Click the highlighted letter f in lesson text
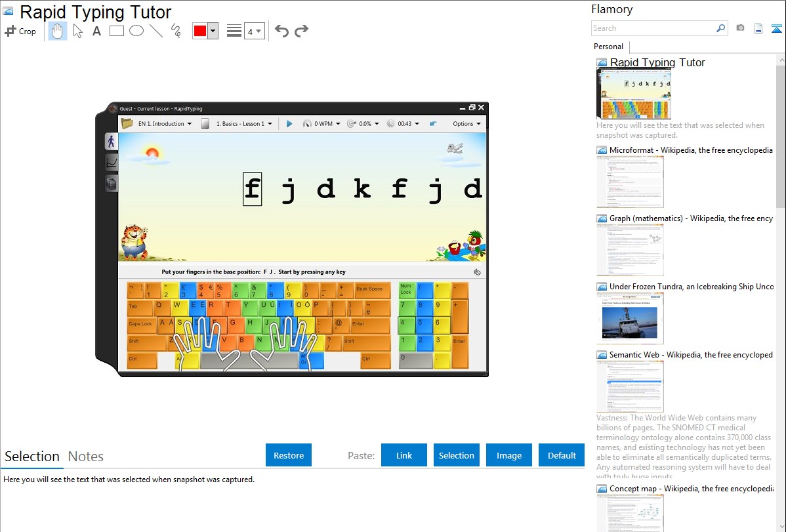The height and width of the screenshot is (532, 786). (x=252, y=189)
